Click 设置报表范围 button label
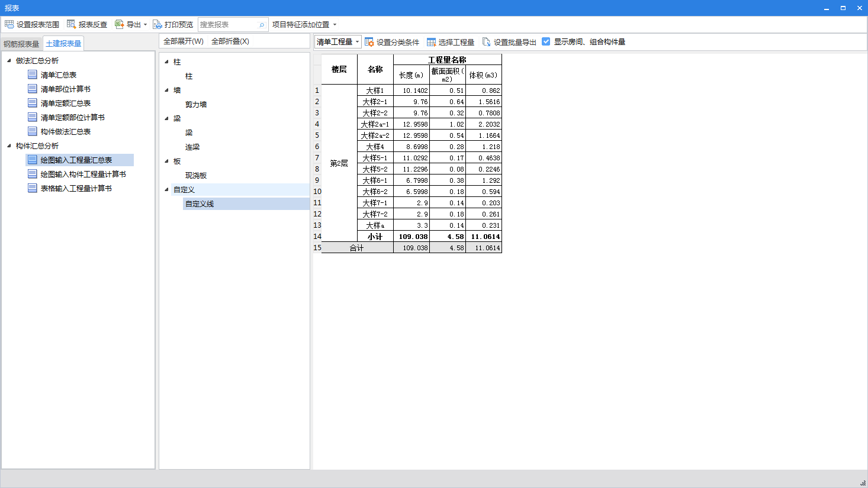Screen dimensions: 868x488 (38, 25)
